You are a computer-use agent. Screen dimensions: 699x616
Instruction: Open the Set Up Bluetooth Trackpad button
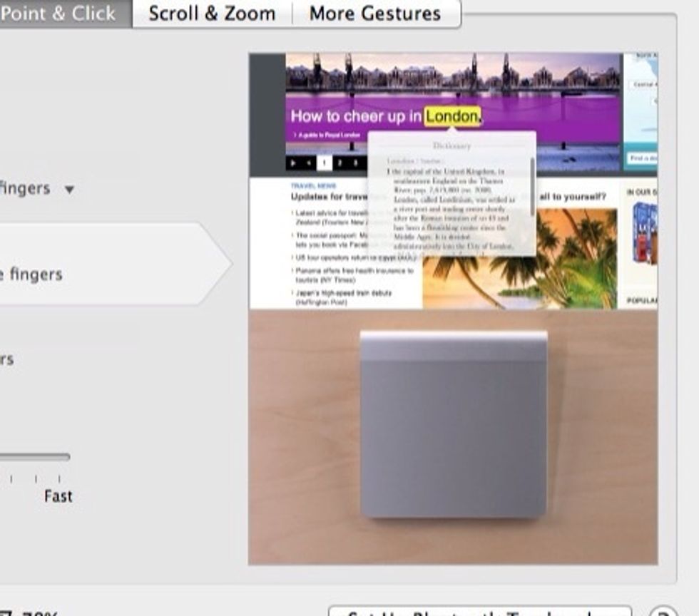click(x=479, y=612)
